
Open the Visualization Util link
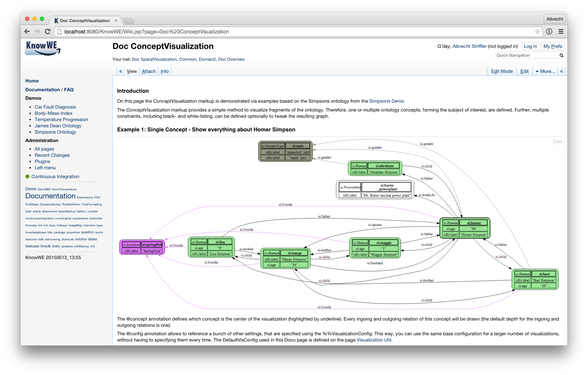[374, 340]
